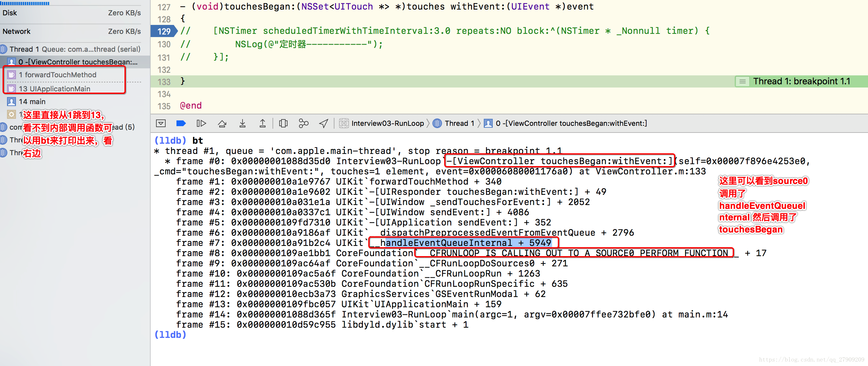Click line number 127 in the gutter
This screenshot has height=366, width=868.
click(164, 7)
